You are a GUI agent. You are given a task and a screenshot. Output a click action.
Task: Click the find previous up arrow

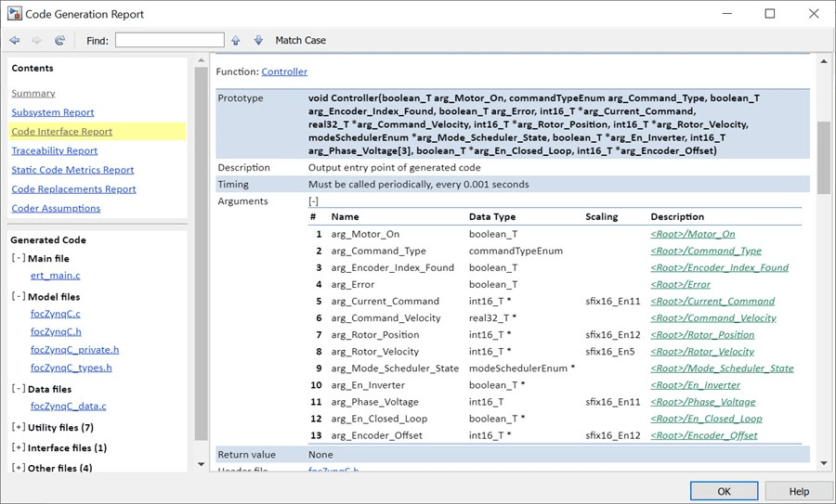click(x=236, y=41)
